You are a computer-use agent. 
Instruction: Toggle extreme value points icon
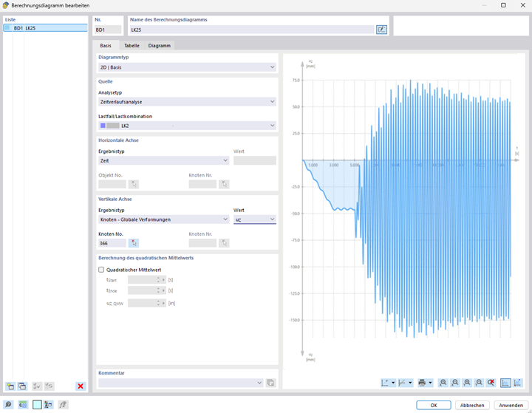click(517, 383)
